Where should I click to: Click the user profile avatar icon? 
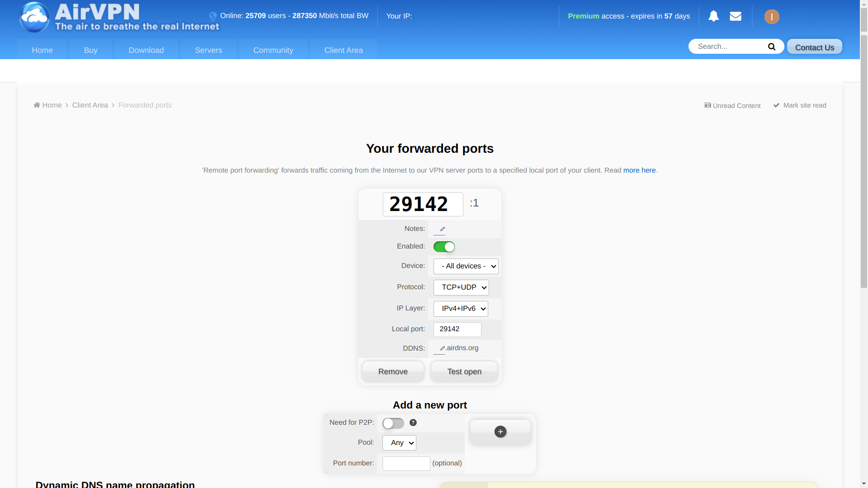pyautogui.click(x=771, y=16)
